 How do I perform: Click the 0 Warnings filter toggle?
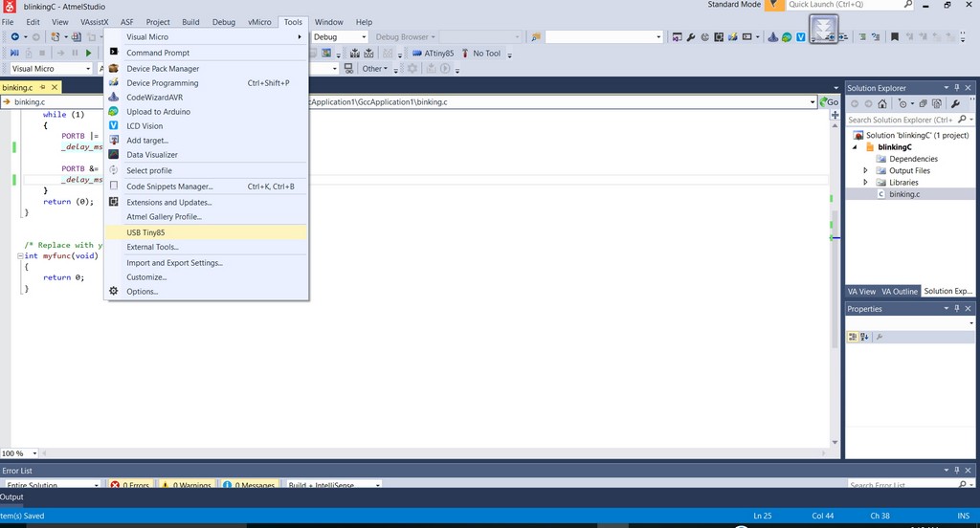click(x=186, y=486)
